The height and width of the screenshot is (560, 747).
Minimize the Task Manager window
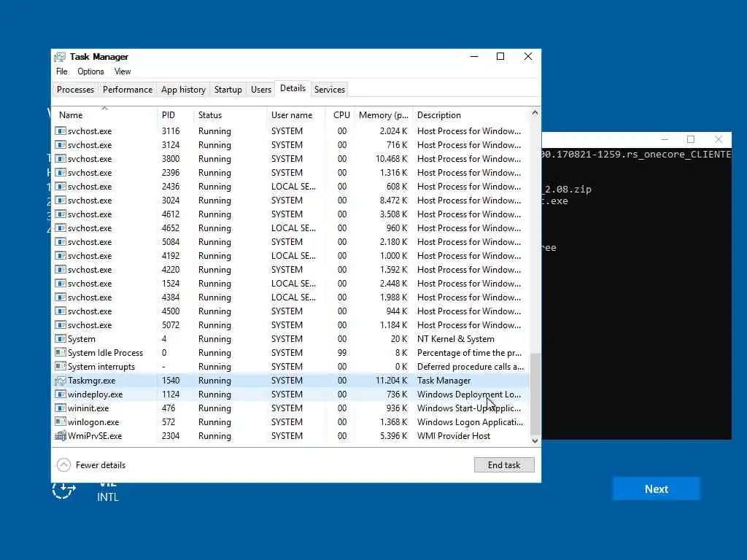474,56
